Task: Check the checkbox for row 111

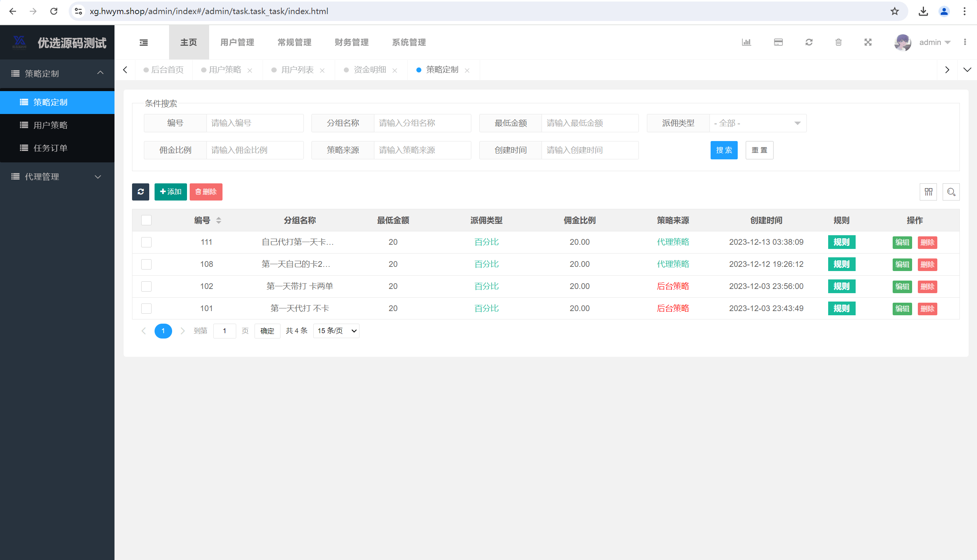Action: pyautogui.click(x=146, y=242)
